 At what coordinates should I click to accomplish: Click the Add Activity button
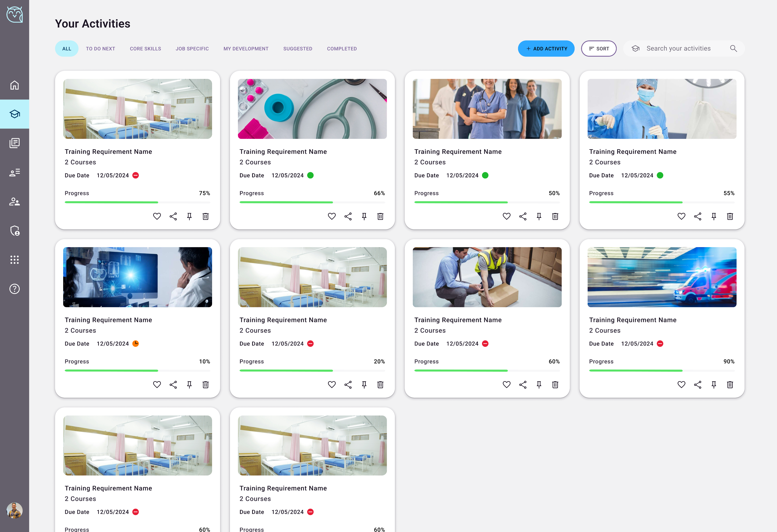coord(546,48)
